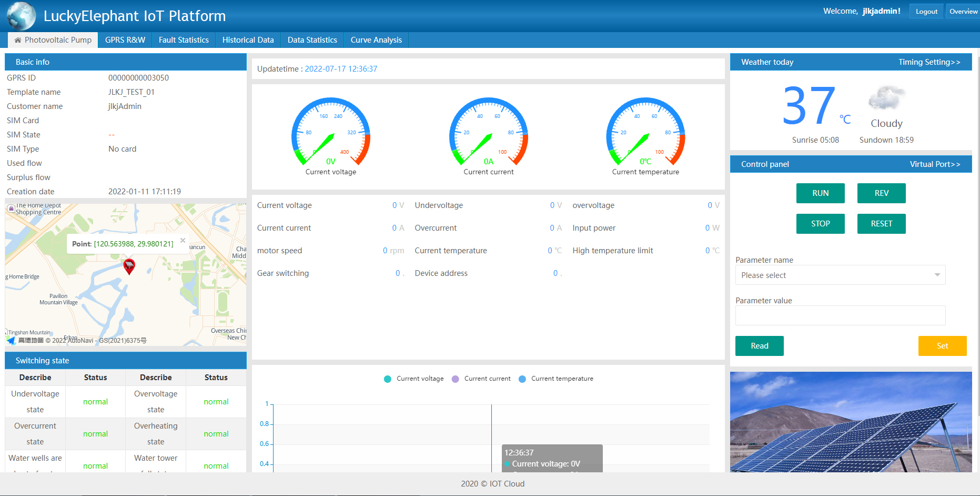980x496 pixels.
Task: Click the Current current gauge
Action: point(488,132)
